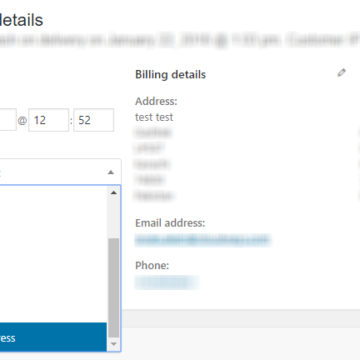Screen dimensions: 360x360
Task: Click the minute field showing 52
Action: (93, 120)
